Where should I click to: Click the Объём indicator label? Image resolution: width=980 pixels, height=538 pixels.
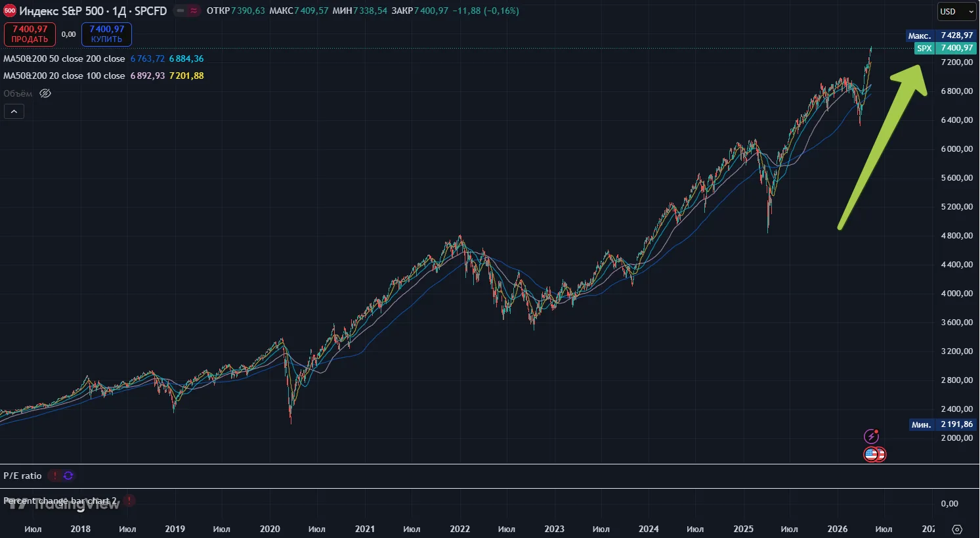coord(18,93)
